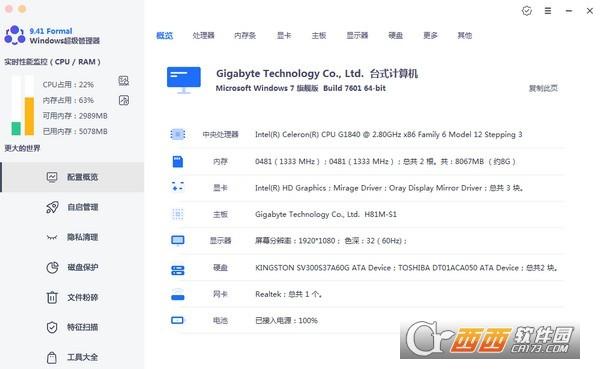600x369 pixels.
Task: Minimize the window from the title bar
Action: coord(569,11)
